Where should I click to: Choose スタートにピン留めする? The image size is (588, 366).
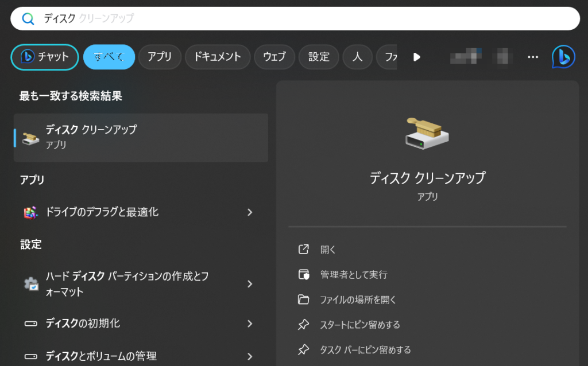pyautogui.click(x=360, y=325)
